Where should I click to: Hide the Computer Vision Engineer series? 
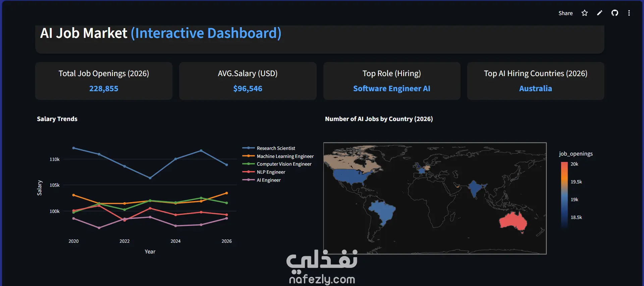277,164
